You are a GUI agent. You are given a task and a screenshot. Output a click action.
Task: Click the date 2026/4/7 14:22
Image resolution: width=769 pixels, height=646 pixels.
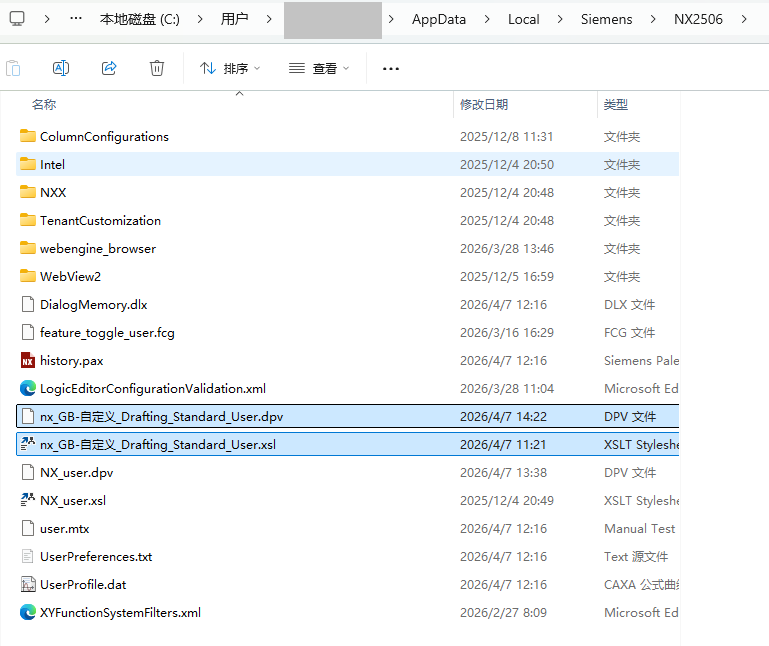[x=503, y=416]
